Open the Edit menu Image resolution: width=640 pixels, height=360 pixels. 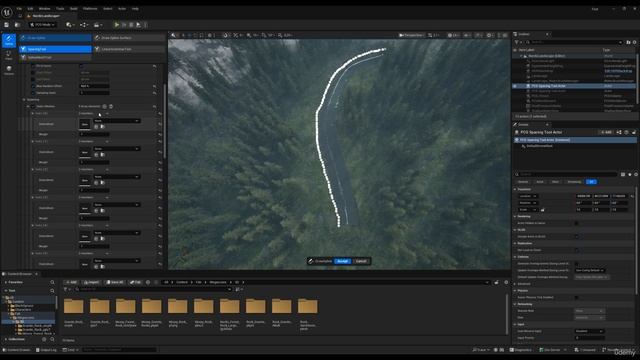(30, 9)
